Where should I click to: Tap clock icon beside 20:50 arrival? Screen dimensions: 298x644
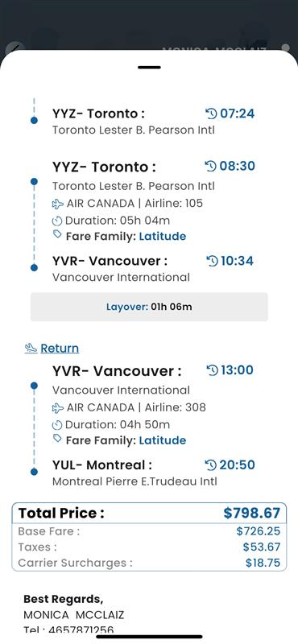pyautogui.click(x=210, y=465)
